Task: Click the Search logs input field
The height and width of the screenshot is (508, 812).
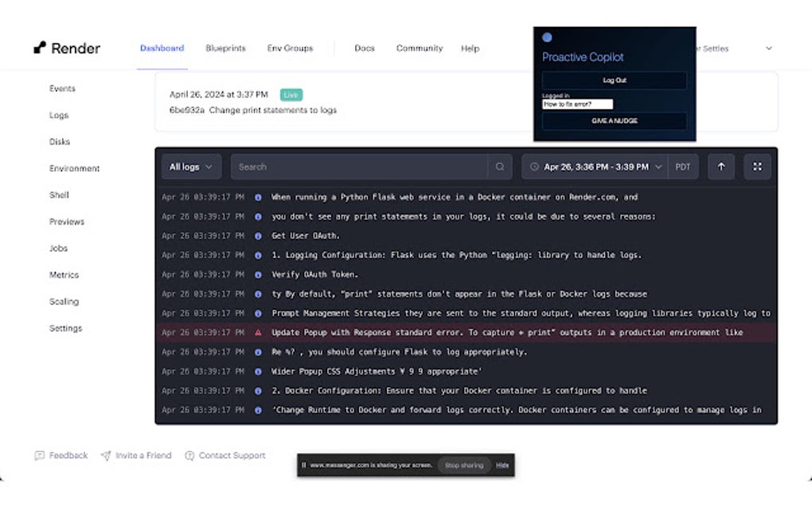Action: point(358,166)
